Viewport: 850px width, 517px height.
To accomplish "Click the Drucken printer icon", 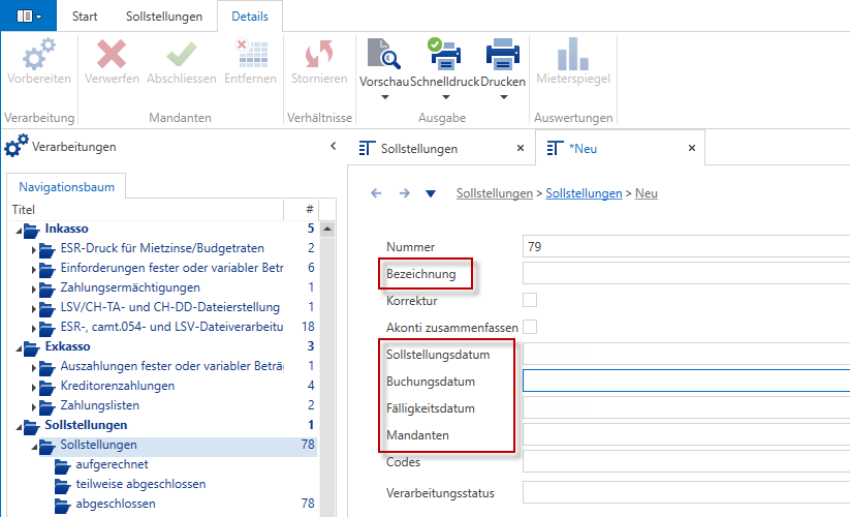I will pyautogui.click(x=503, y=54).
